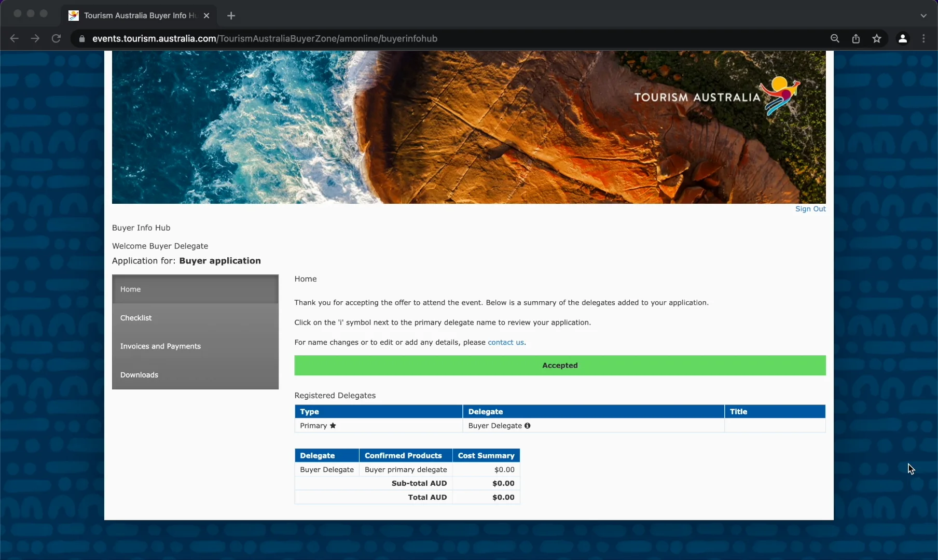Click the star icon next to Primary
938x560 pixels.
pos(333,426)
